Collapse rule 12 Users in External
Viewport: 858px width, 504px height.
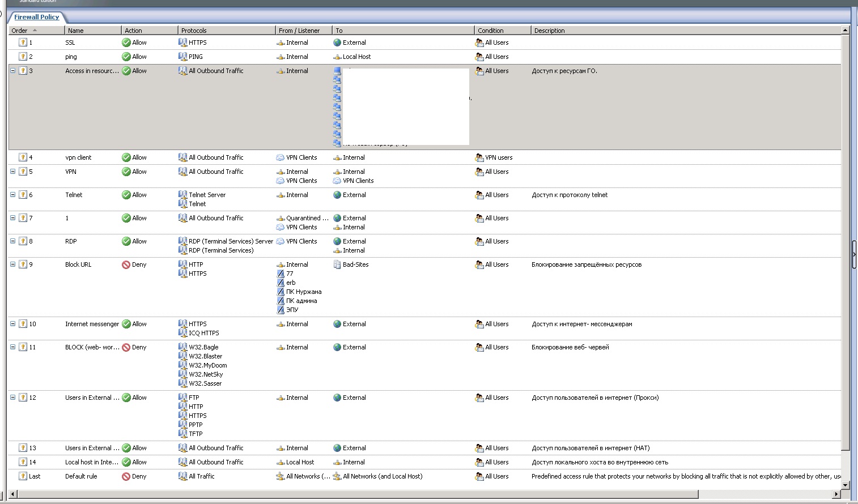[13, 398]
